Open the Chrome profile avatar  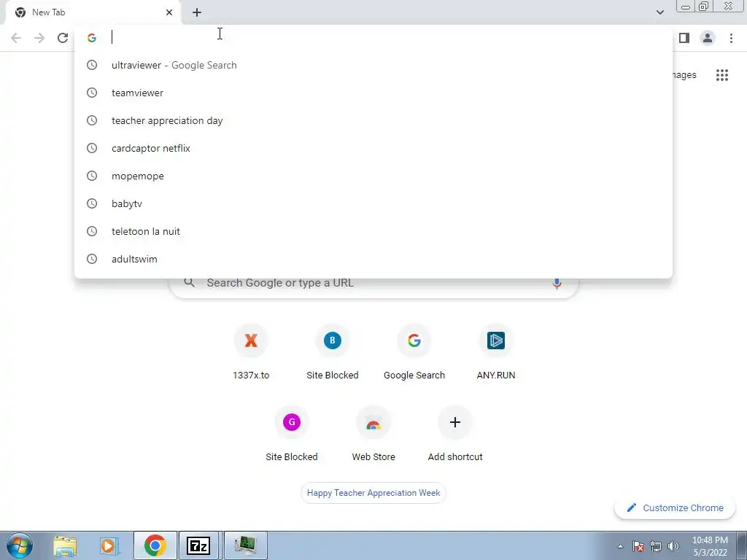click(708, 38)
